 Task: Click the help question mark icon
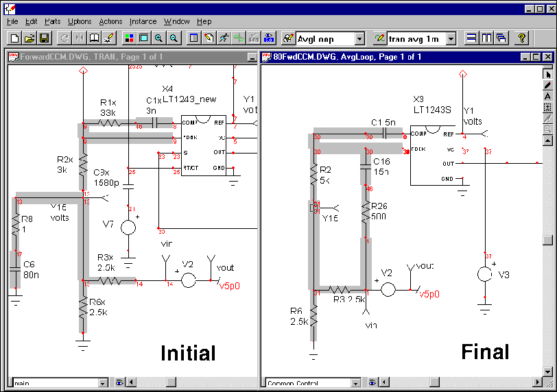coord(522,38)
